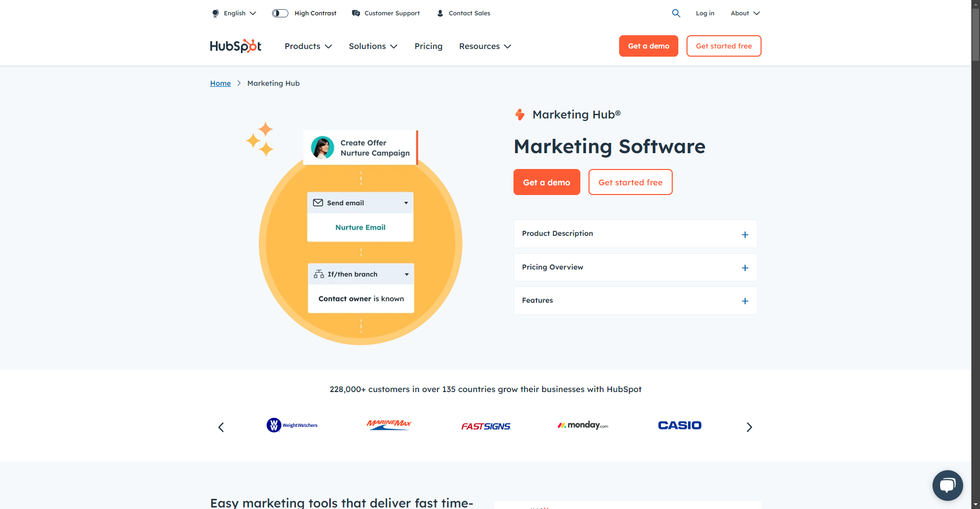Click scrollbar up arrow
Image resolution: width=980 pixels, height=509 pixels.
point(975,4)
